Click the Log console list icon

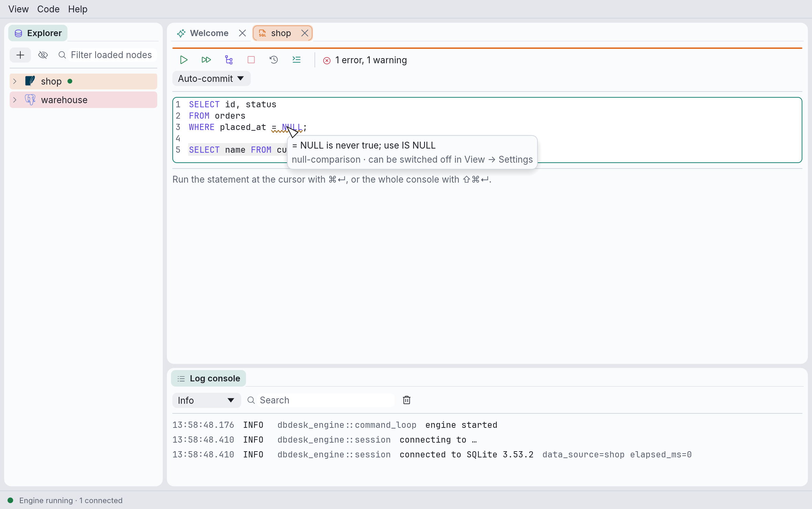[x=181, y=379]
